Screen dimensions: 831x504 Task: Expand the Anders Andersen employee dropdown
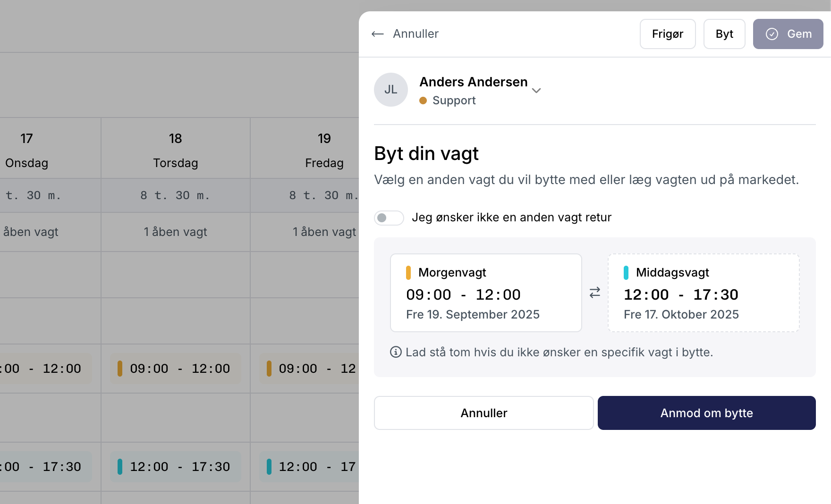pos(536,90)
